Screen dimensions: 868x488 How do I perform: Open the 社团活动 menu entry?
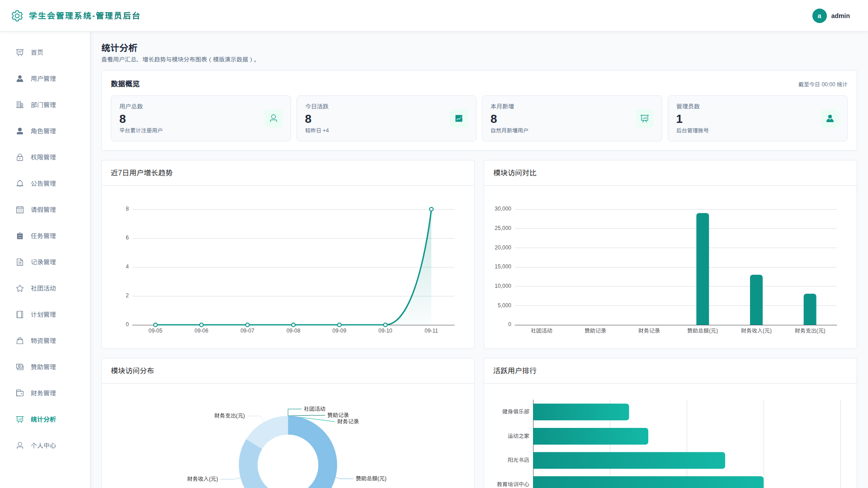point(45,288)
